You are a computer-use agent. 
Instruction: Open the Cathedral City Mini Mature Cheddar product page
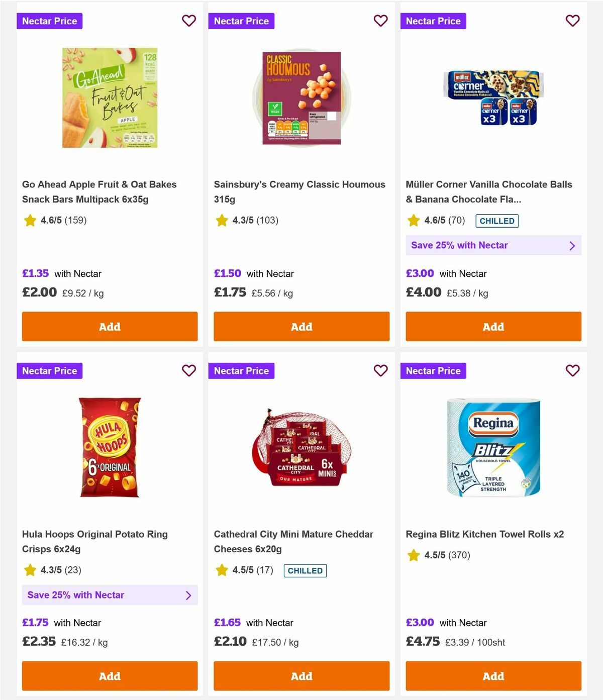pos(294,541)
